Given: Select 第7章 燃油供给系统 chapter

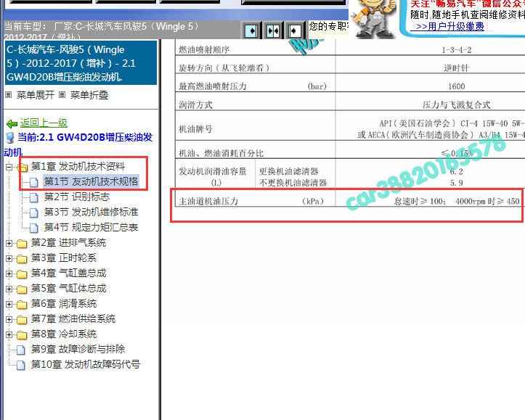Looking at the screenshot, I should [x=73, y=318].
